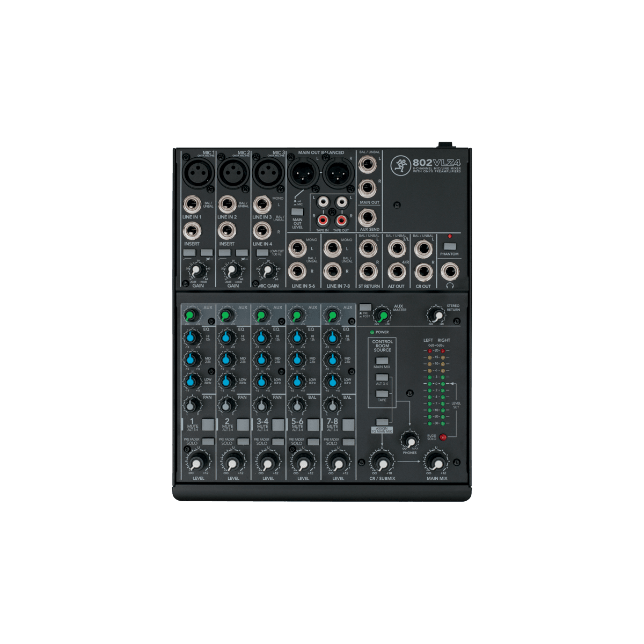Click the MIC 2 XLR input jack
The height and width of the screenshot is (644, 644).
(x=233, y=174)
